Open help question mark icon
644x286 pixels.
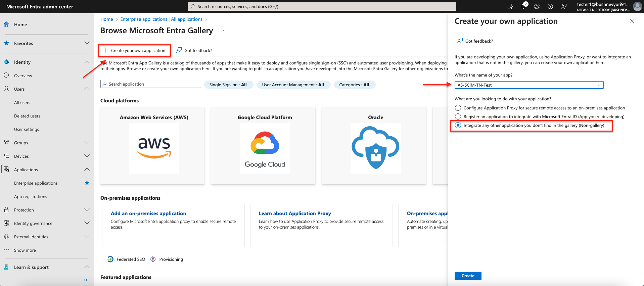[550, 6]
